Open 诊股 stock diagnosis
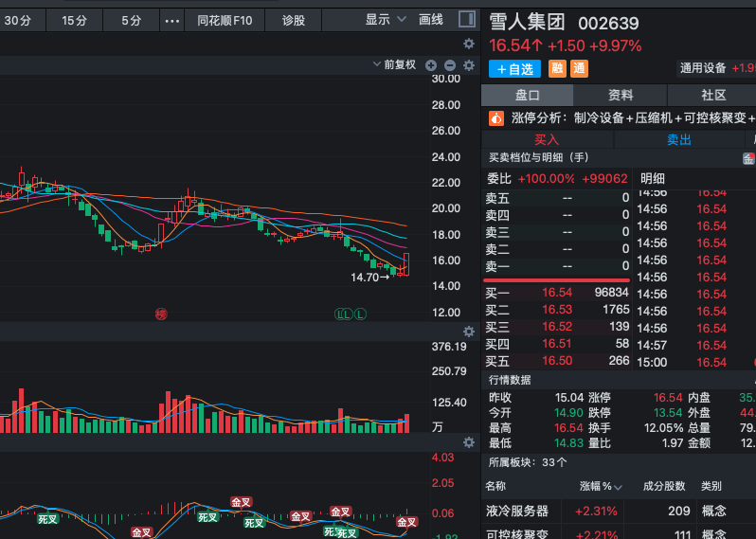 click(x=294, y=21)
